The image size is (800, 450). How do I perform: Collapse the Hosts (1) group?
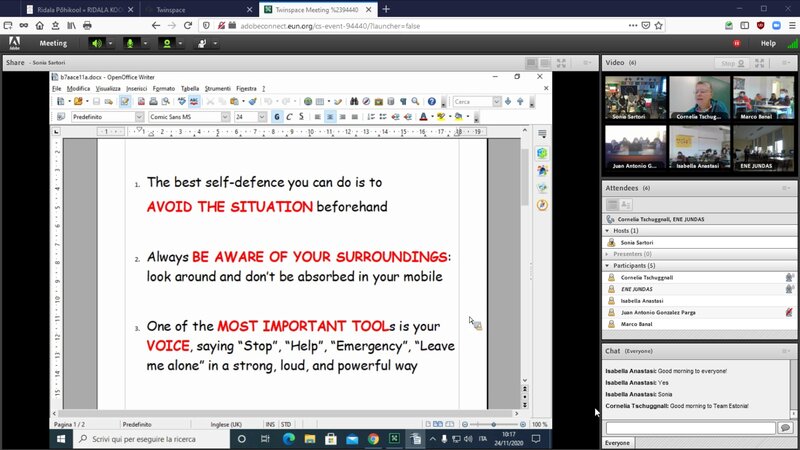coord(610,231)
